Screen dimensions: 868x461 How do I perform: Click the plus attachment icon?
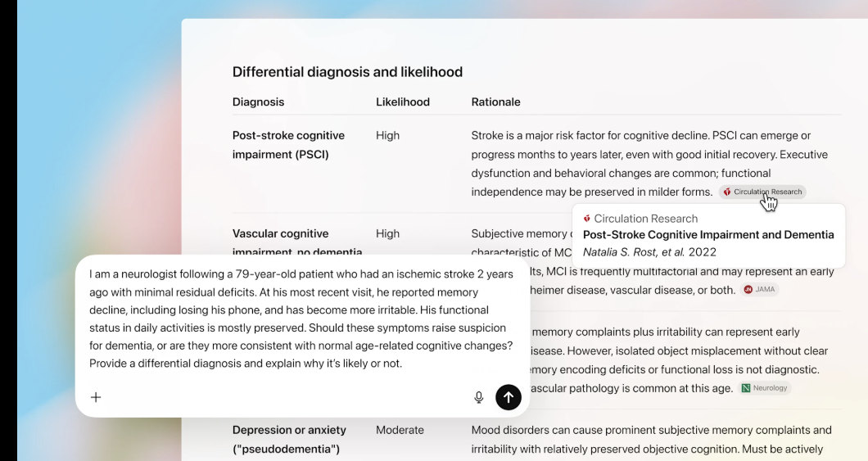(96, 397)
